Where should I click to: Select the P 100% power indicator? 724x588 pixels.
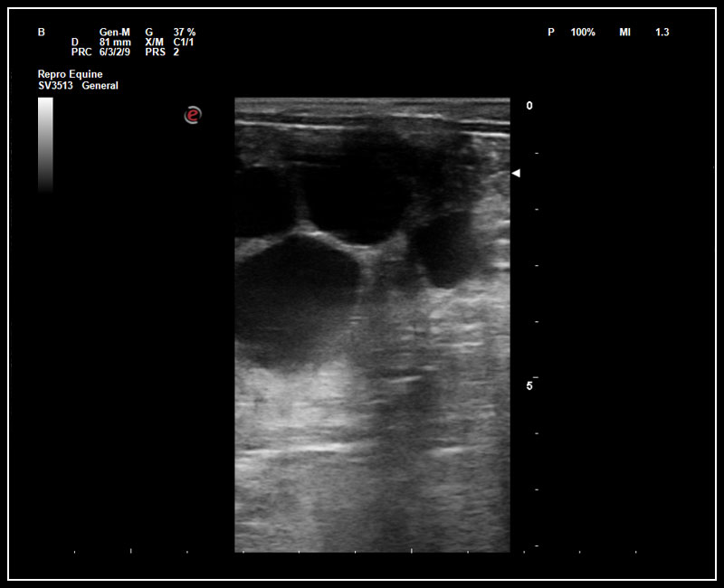point(569,30)
